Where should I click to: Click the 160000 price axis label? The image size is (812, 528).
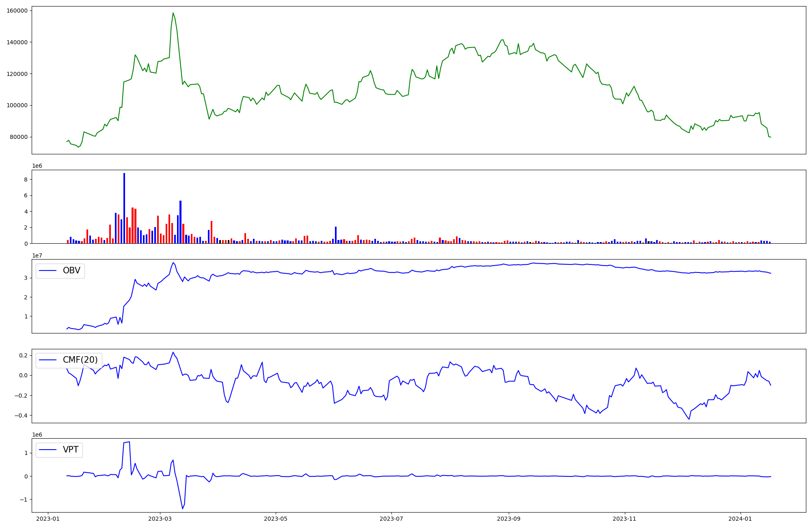click(x=17, y=11)
